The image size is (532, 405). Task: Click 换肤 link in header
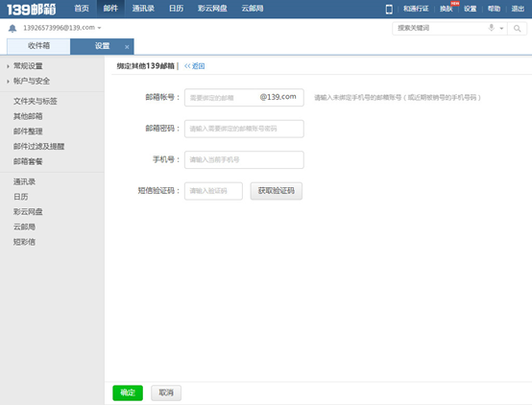coord(447,9)
